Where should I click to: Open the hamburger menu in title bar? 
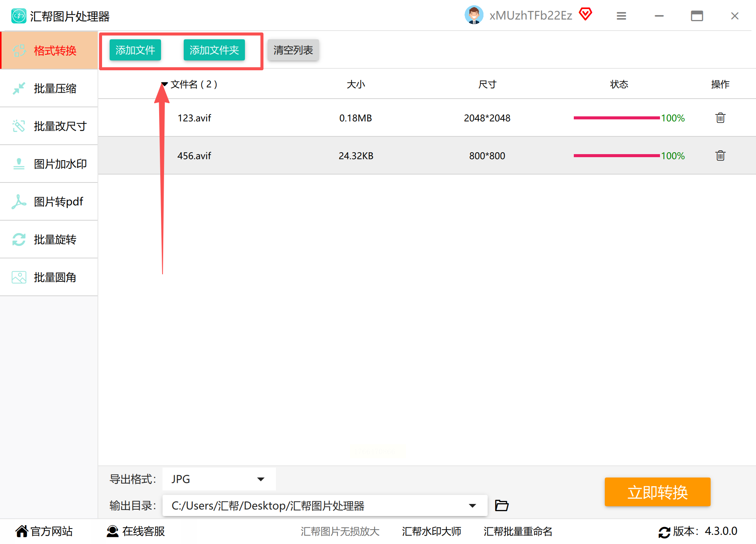621,16
